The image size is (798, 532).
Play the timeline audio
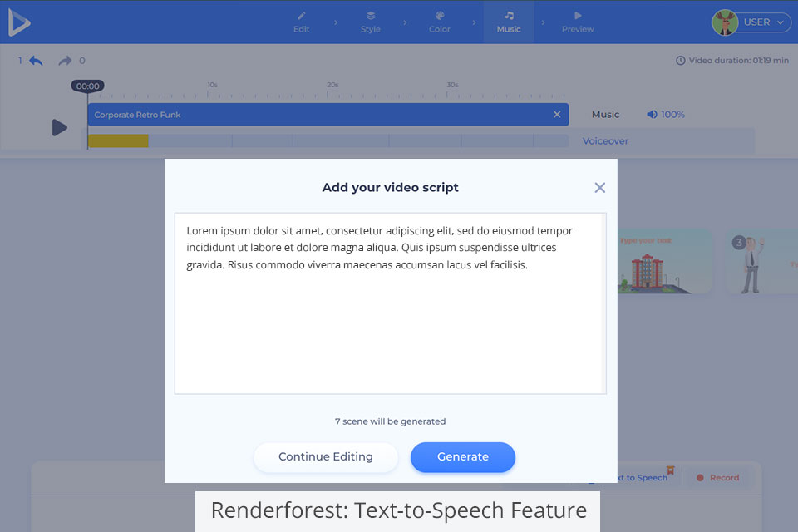tap(60, 127)
